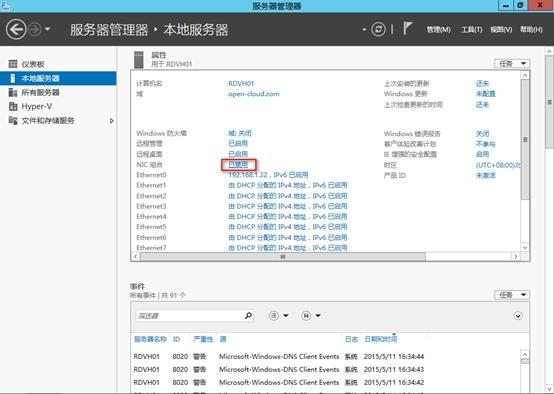Click the events filter input field
The height and width of the screenshot is (394, 554).
(189, 316)
